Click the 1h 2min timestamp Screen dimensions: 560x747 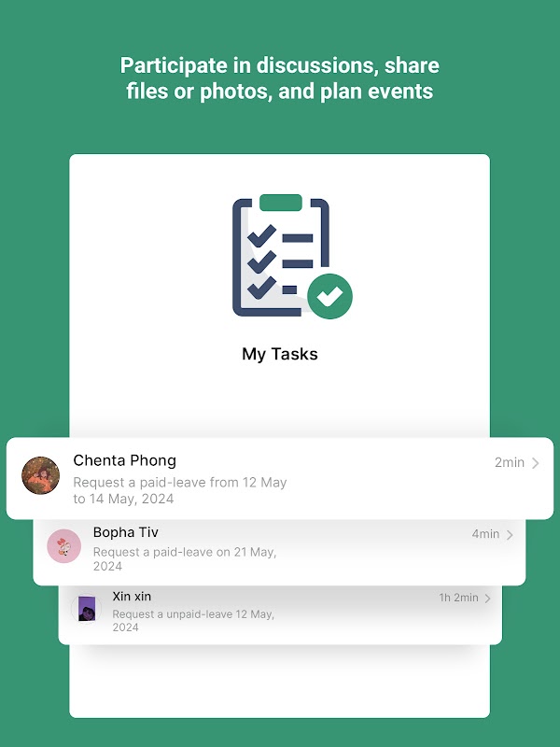pos(458,598)
